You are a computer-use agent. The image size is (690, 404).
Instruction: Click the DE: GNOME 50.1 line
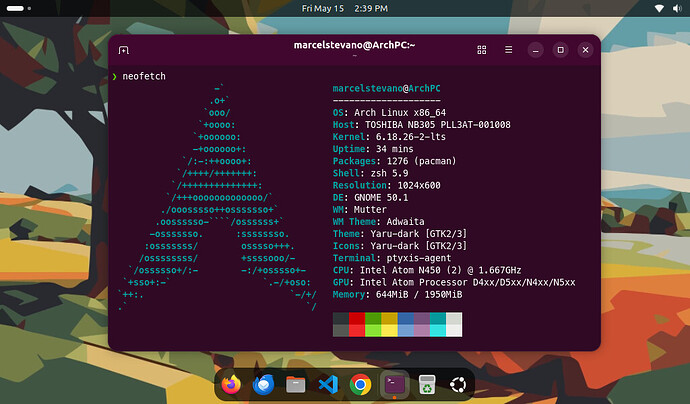tap(371, 198)
